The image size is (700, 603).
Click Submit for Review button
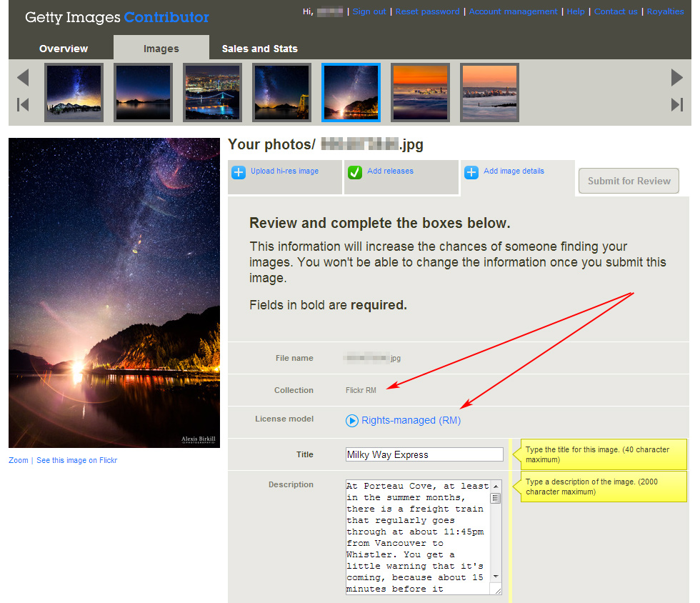(x=629, y=181)
